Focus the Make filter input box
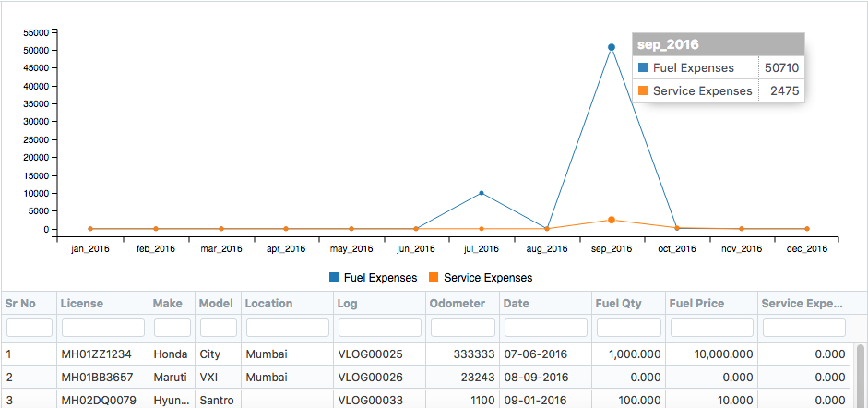Image resolution: width=868 pixels, height=408 pixels. point(172,328)
